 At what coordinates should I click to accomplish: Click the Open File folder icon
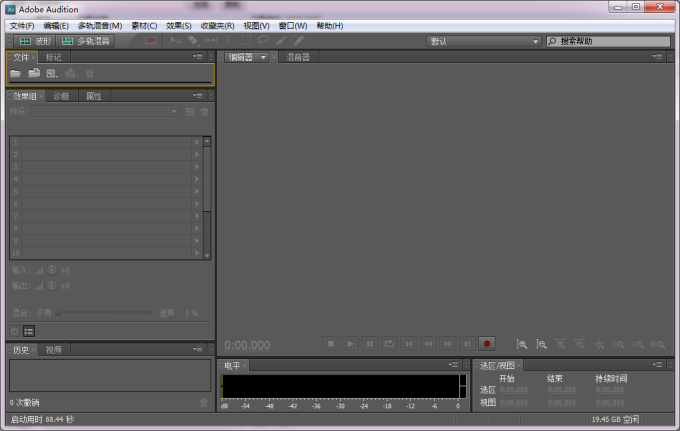16,74
